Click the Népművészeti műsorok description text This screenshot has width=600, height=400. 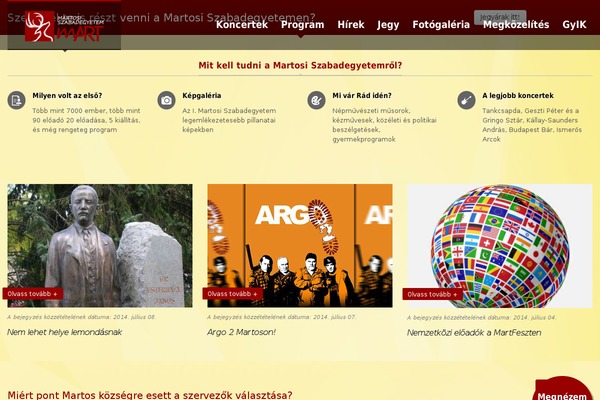click(385, 125)
